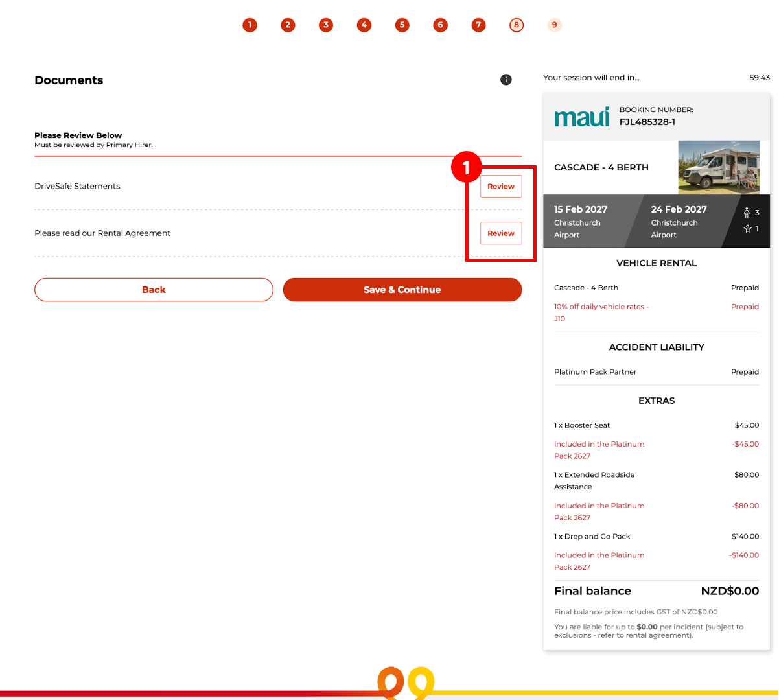Screen dimensions: 779x700
Task: Click the Final balance NZD$0.00 amount
Action: tap(730, 591)
